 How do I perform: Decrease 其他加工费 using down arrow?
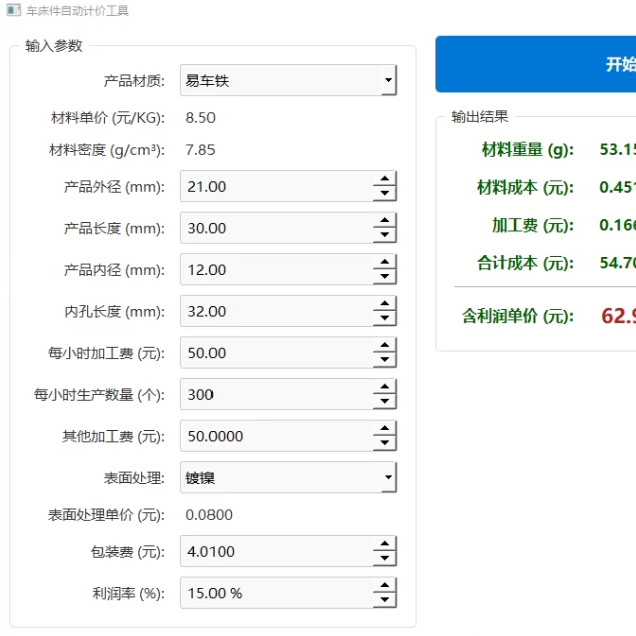click(x=385, y=444)
